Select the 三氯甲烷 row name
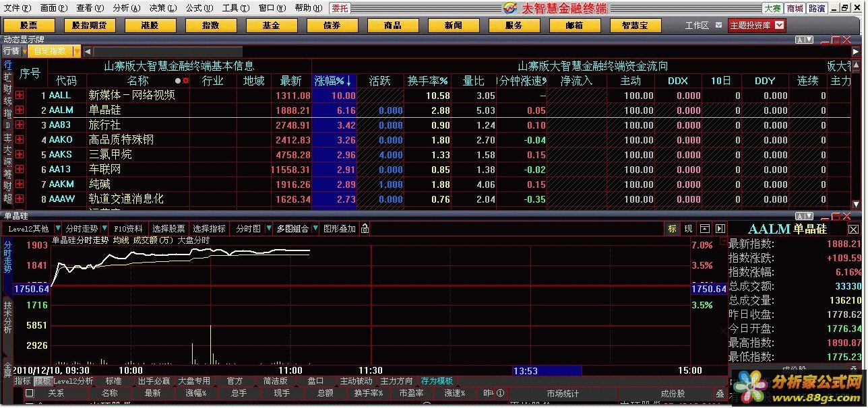 [x=110, y=155]
